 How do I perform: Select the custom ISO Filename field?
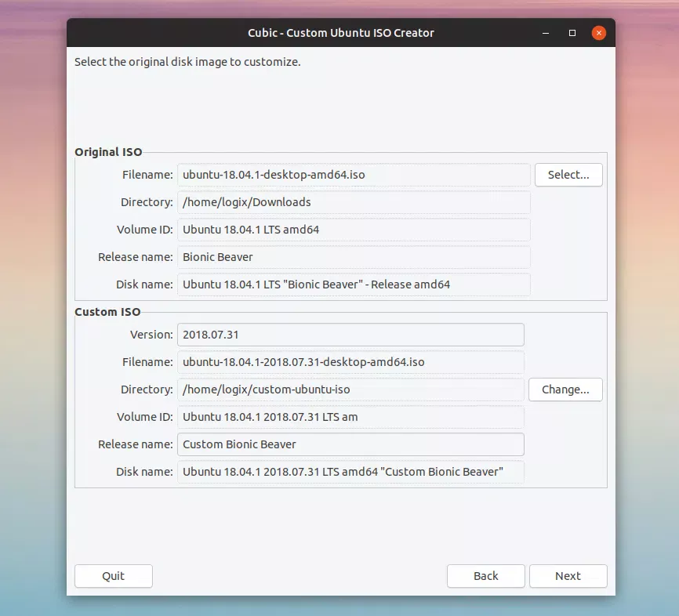tap(350, 362)
